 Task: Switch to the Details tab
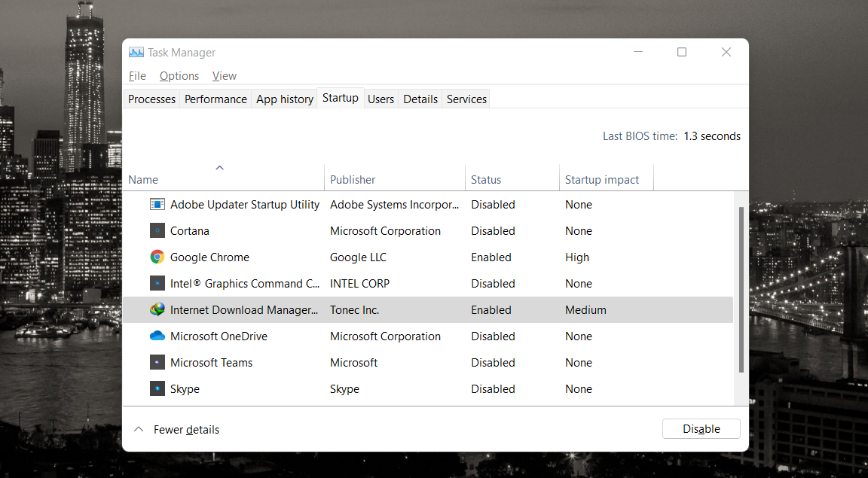(x=420, y=99)
